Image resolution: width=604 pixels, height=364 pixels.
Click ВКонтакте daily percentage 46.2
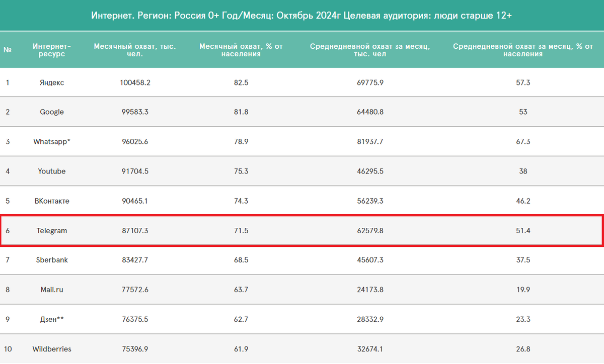coord(523,201)
